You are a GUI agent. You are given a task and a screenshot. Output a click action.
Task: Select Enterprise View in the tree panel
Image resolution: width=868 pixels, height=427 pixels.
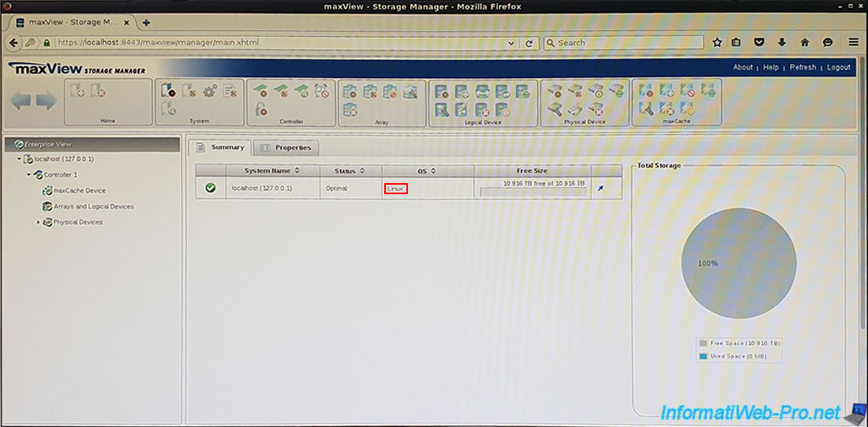(92, 144)
